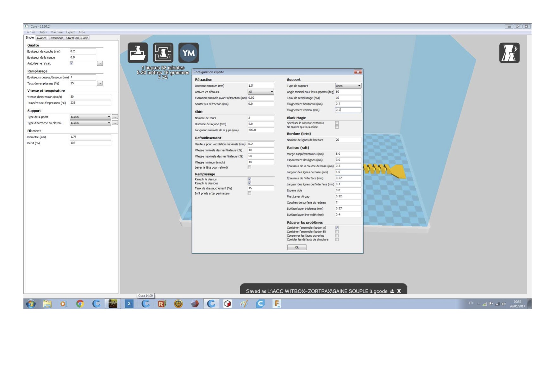Click the Load model icon
The height and width of the screenshot is (392, 555).
click(x=138, y=53)
